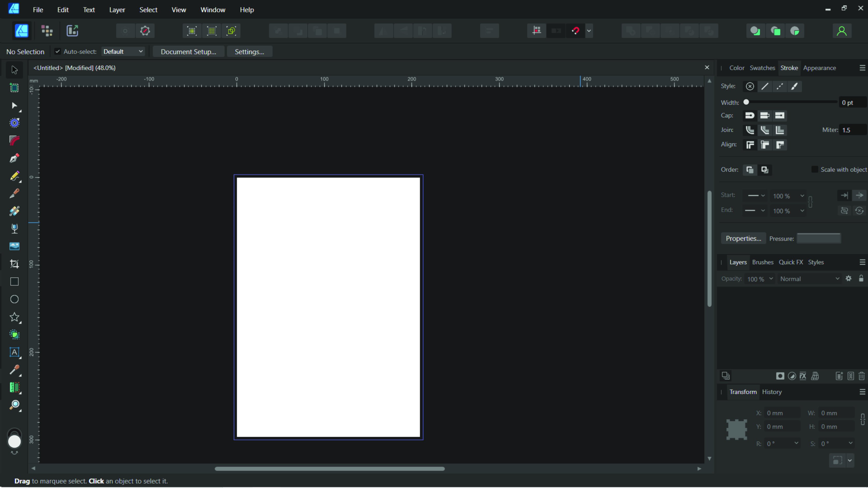Select the Node tool
This screenshot has width=868, height=488.
point(14,106)
